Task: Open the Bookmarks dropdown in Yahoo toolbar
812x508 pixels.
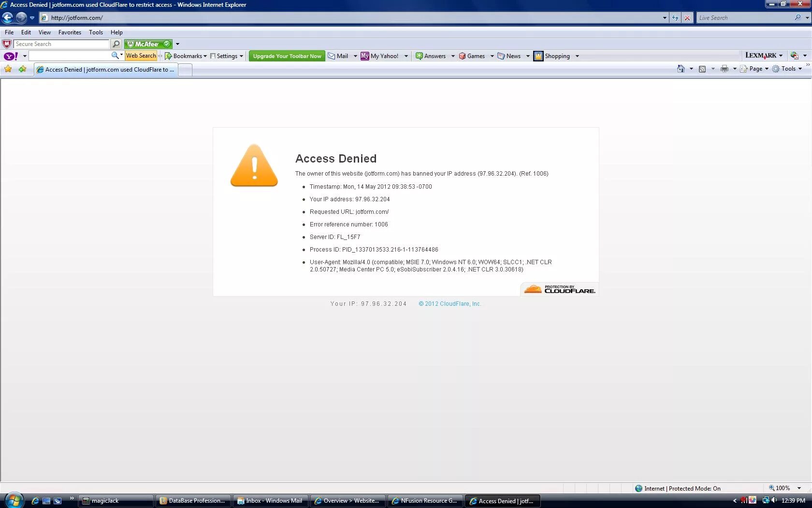Action: [x=186, y=56]
